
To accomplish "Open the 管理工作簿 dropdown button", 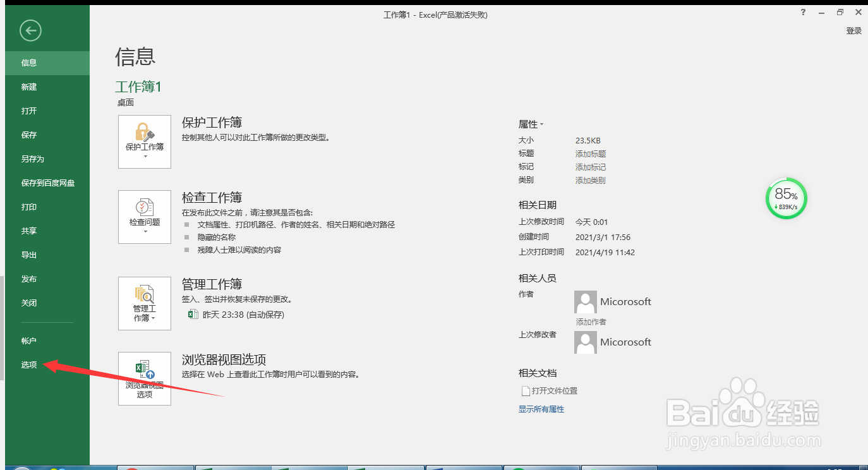I will click(145, 303).
